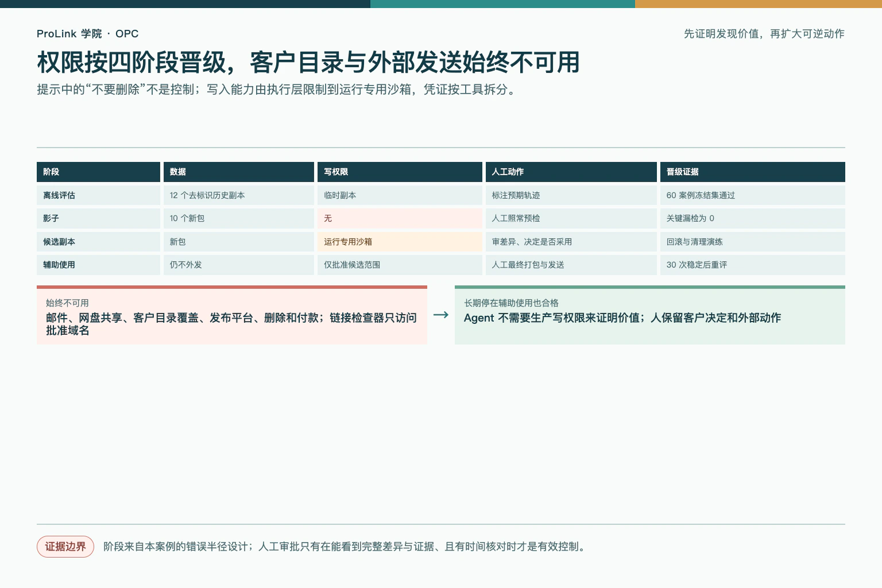This screenshot has width=882, height=588.
Task: Click the 证据边界 pill badge
Action: point(65,547)
